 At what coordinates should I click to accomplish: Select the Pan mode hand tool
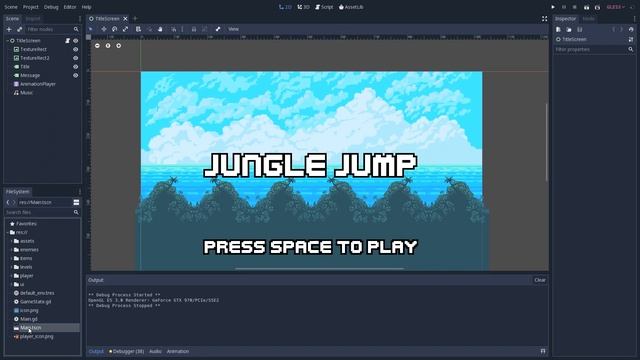coord(160,29)
